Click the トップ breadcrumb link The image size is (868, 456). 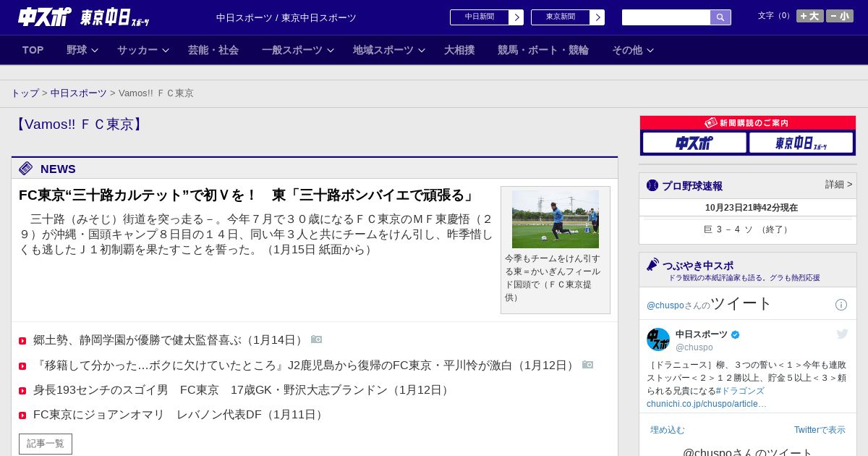point(25,93)
